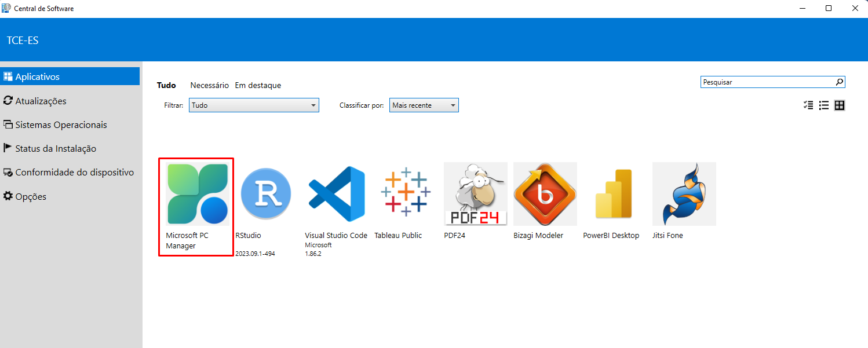
Task: Minimize the Central de Software window
Action: point(802,9)
